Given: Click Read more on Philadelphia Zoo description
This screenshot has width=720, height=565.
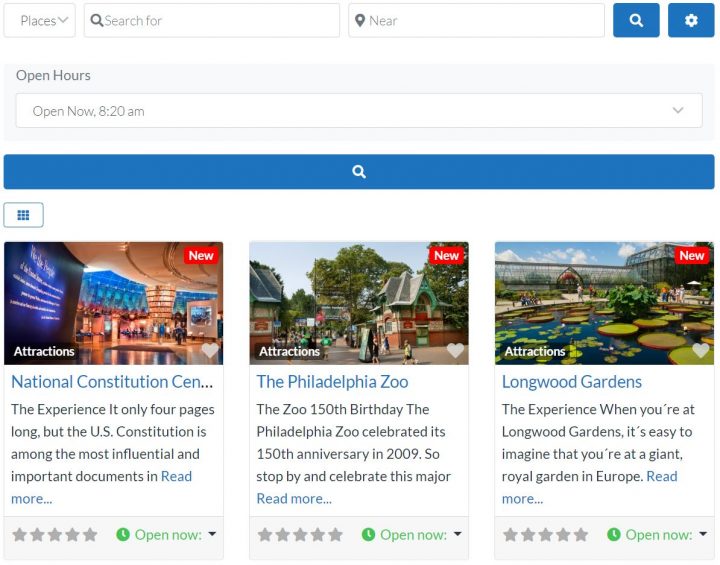Looking at the screenshot, I should (294, 498).
